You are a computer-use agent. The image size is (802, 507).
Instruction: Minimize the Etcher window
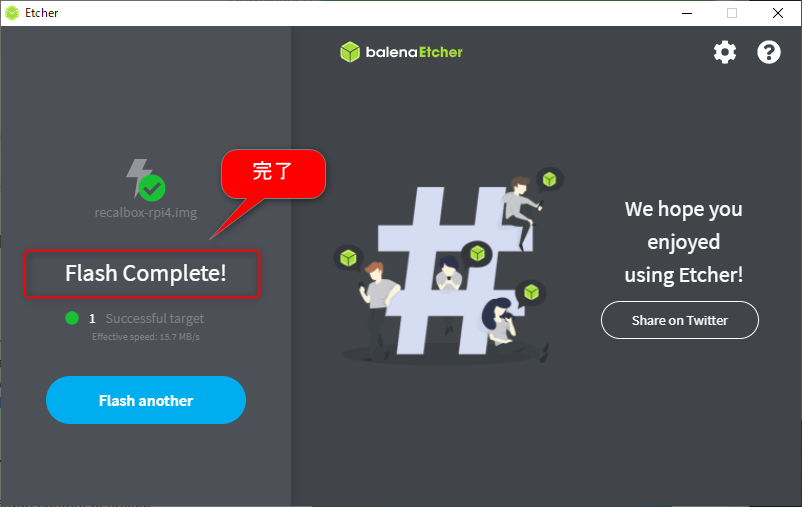(687, 13)
